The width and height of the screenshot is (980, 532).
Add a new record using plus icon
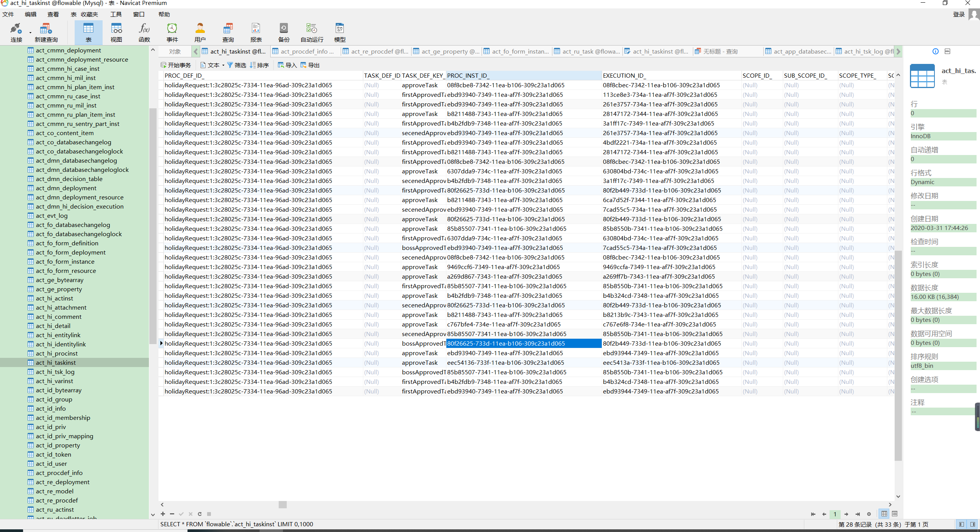(163, 514)
